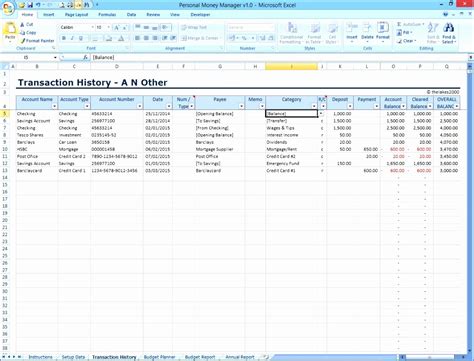This screenshot has width=474, height=361.
Task: Click the Undo icon in quick access toolbar
Action: pos(38,5)
